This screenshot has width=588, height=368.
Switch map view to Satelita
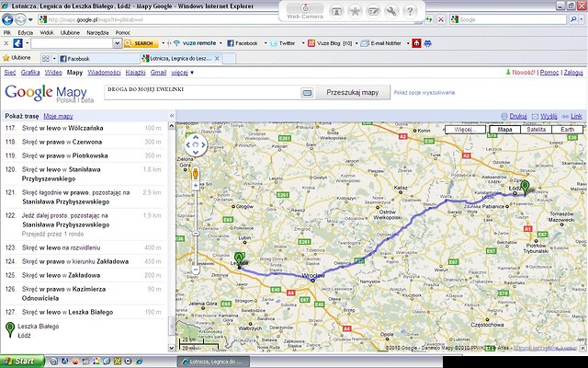536,130
